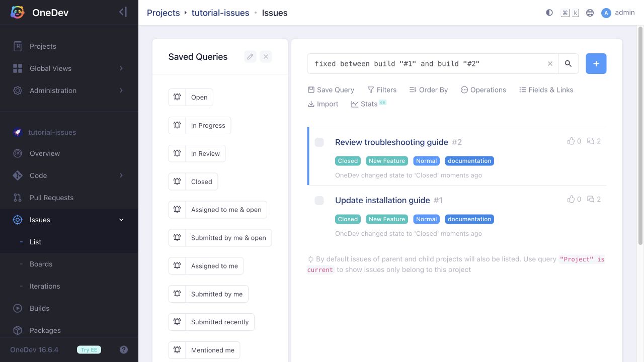Open the Order By dropdown

point(428,90)
